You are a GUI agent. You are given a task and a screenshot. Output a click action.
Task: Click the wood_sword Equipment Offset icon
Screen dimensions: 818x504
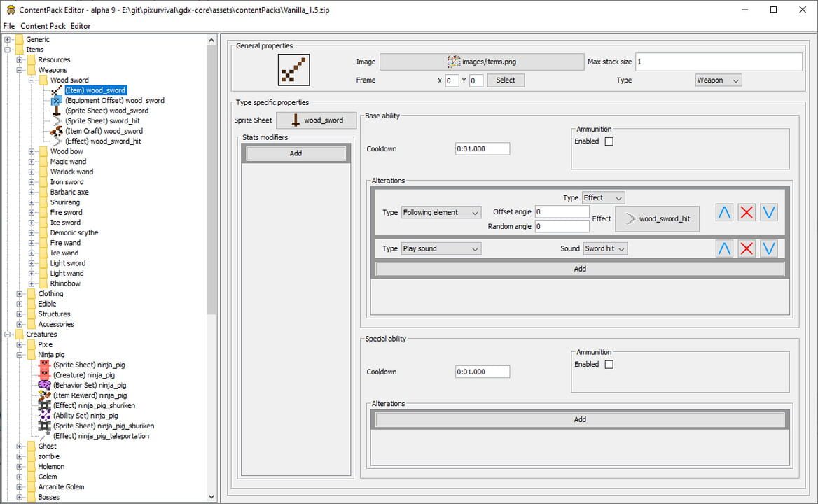point(57,101)
